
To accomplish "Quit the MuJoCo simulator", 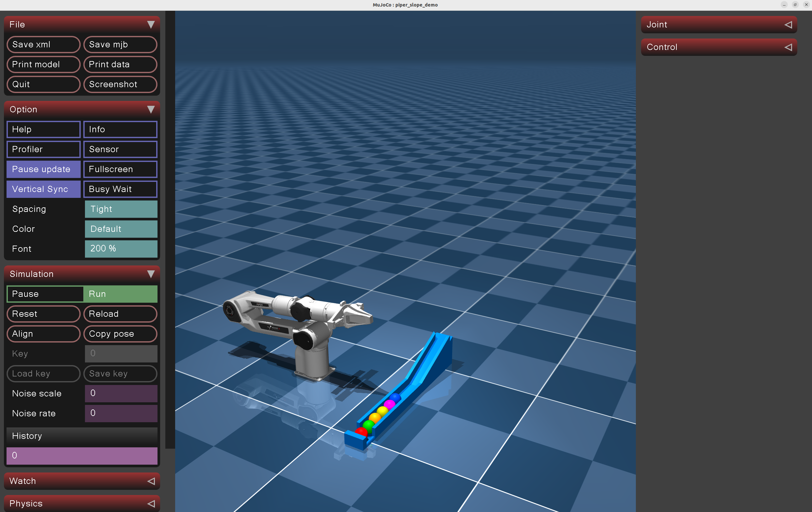I will tap(43, 84).
